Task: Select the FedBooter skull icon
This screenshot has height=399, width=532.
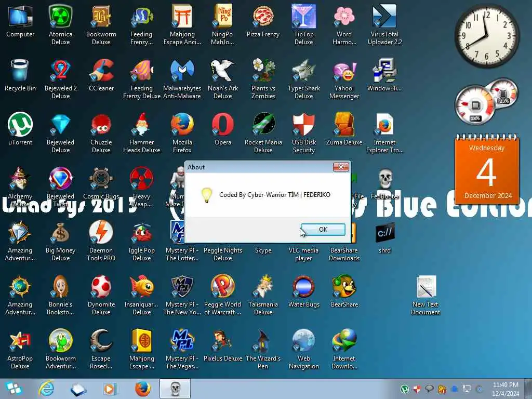Action: coord(385,183)
